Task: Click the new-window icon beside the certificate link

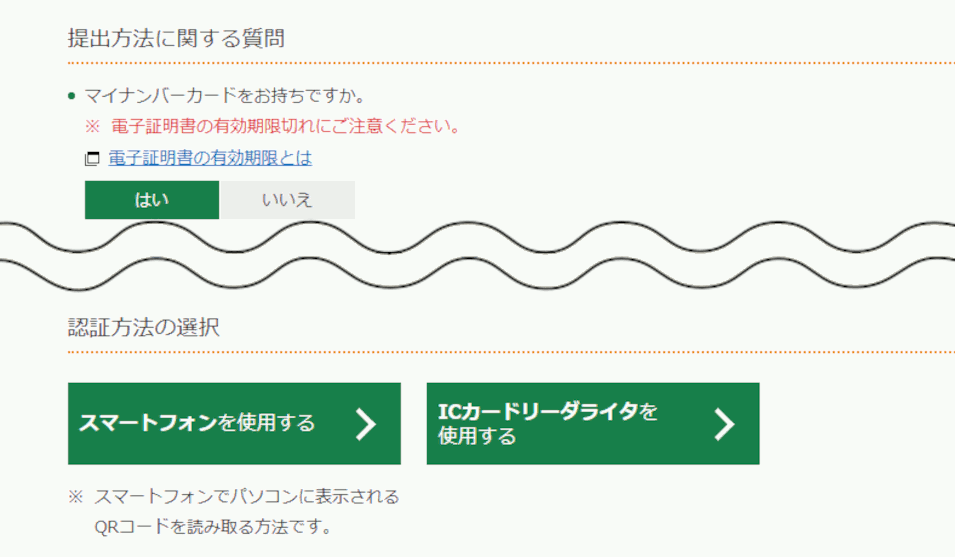Action: coord(92,159)
